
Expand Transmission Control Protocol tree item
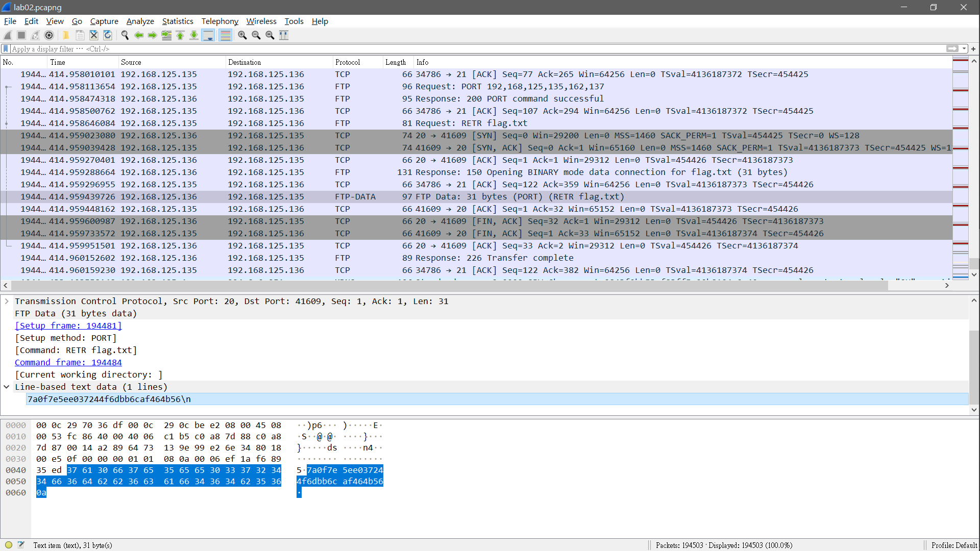7,302
